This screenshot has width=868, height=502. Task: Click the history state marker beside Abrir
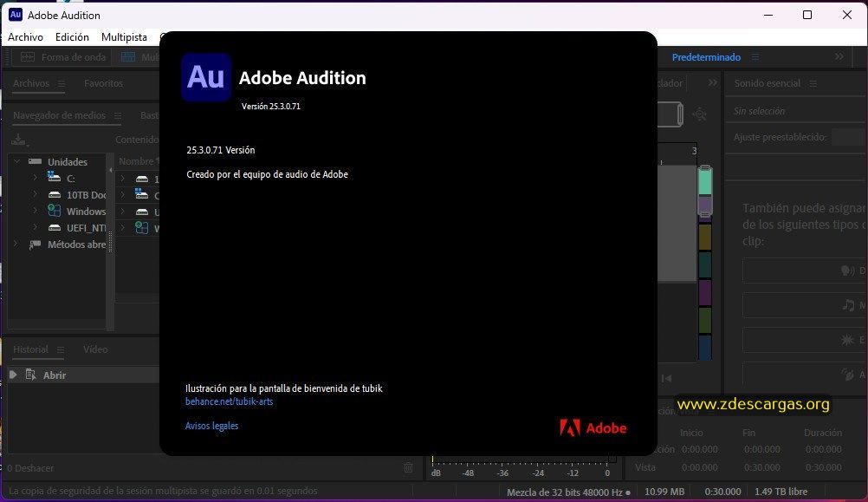13,375
